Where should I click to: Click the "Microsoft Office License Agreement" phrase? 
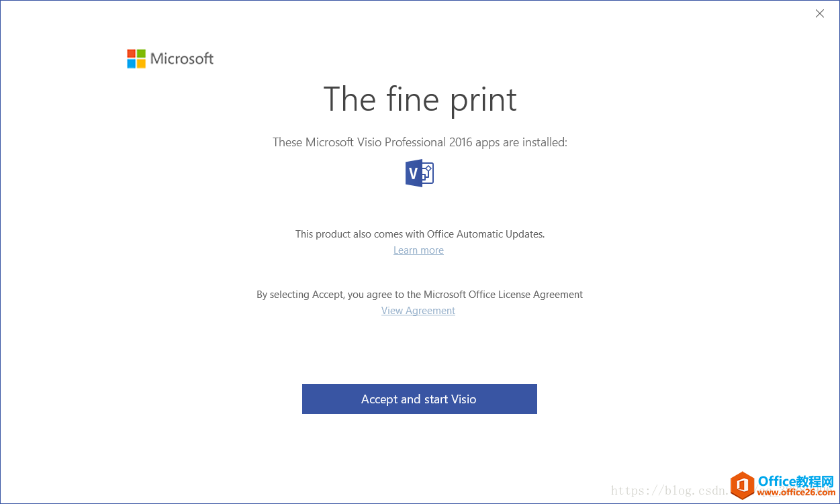click(x=503, y=295)
